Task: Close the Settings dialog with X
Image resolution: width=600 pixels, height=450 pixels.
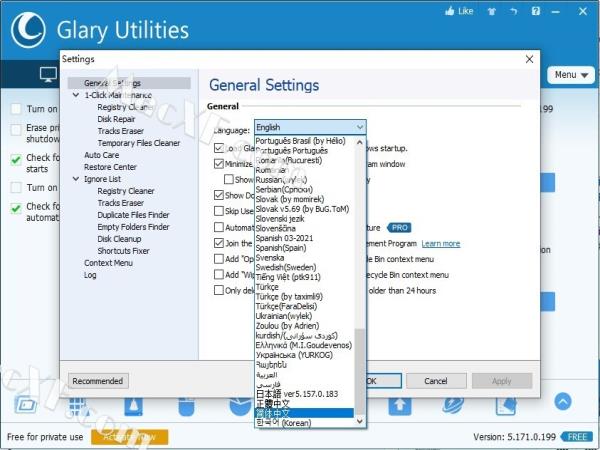Action: point(529,59)
